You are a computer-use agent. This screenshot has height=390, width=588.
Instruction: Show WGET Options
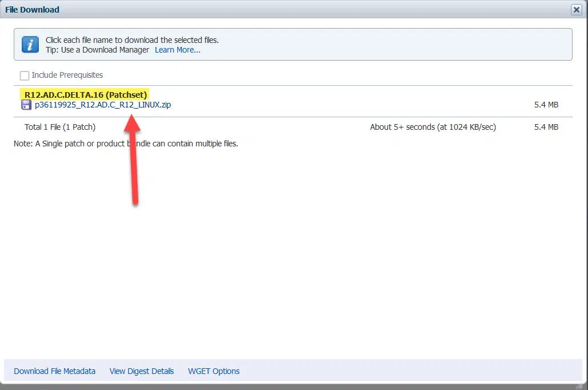(x=214, y=371)
